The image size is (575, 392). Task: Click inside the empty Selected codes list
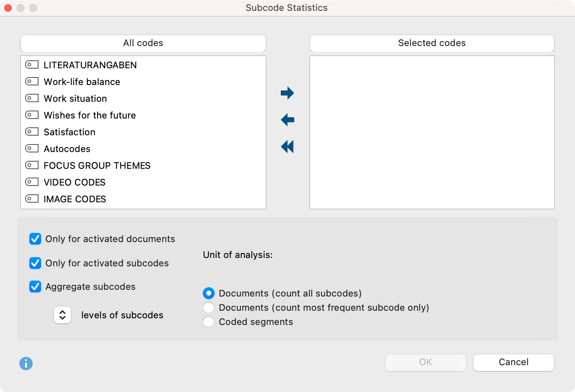(432, 132)
